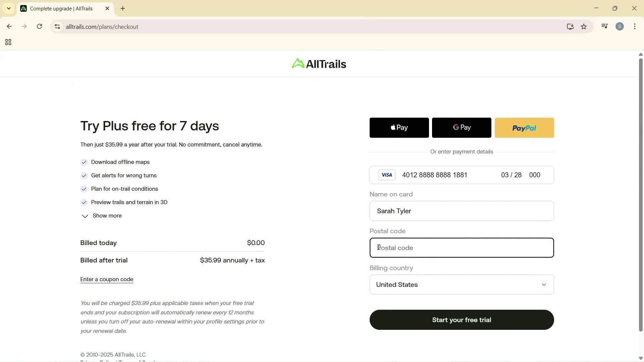Viewport: 644px width, 362px height.
Task: Select the Google Pay payment option
Action: pyautogui.click(x=461, y=127)
